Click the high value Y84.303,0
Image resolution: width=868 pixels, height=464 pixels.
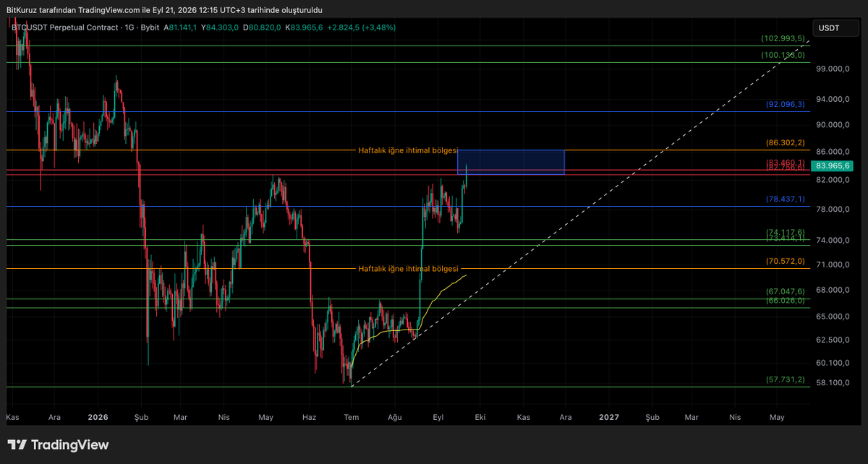point(220,27)
